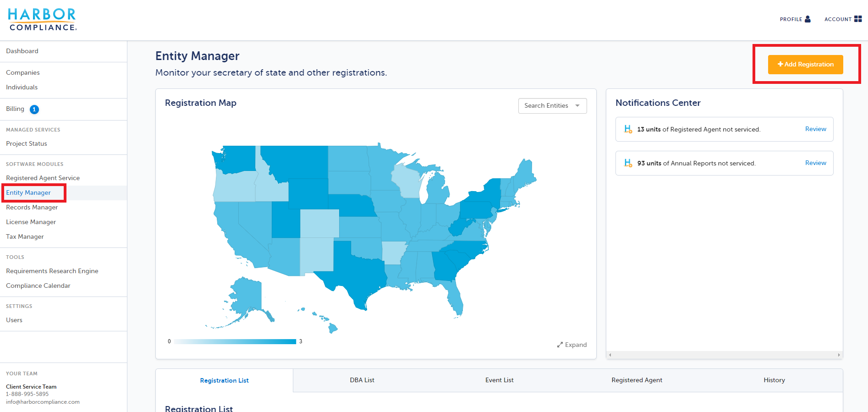Click the Expand map arrows icon
This screenshot has width=868, height=412.
(560, 345)
